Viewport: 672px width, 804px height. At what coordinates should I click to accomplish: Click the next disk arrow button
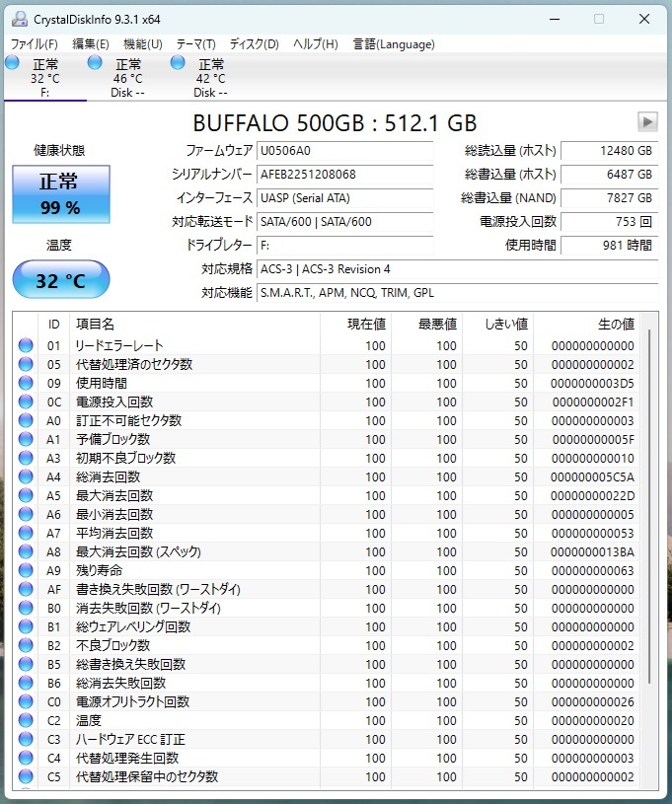click(x=647, y=122)
